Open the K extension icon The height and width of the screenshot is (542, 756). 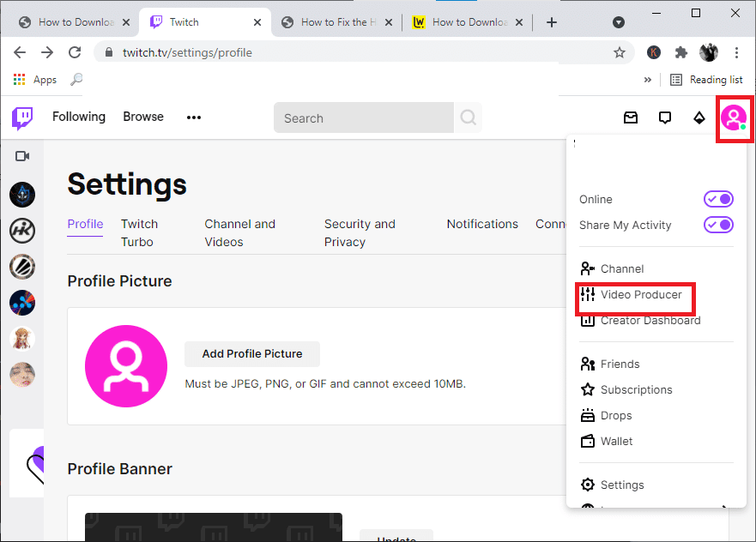pos(654,52)
